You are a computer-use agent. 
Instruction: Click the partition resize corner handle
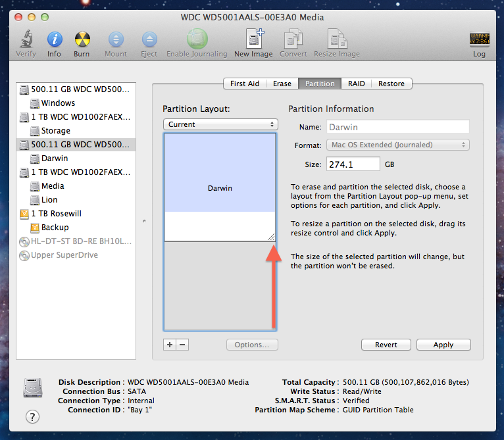tap(272, 237)
